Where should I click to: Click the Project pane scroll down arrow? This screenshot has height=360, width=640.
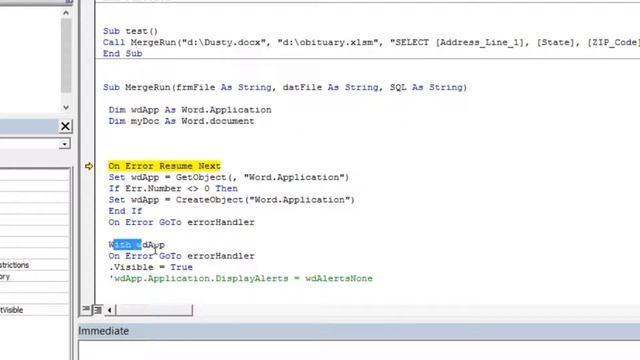pyautogui.click(x=66, y=107)
